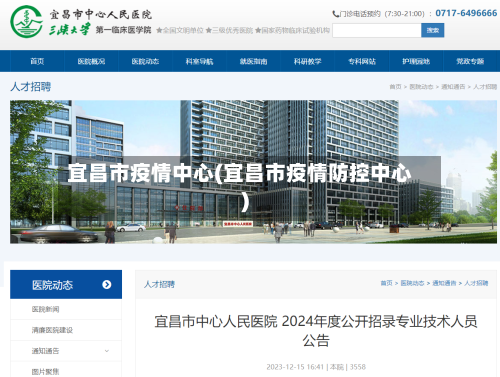This screenshot has height=377, width=500.
Task: Click 首页 in the article panel breadcrumb
Action: point(387,283)
